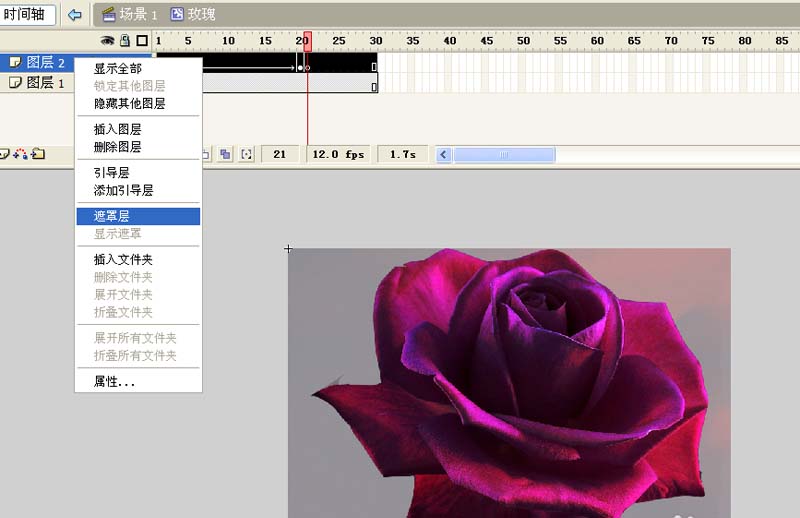The height and width of the screenshot is (518, 800).
Task: Click the 场景 1 clapperboard scene icon
Action: coord(109,14)
